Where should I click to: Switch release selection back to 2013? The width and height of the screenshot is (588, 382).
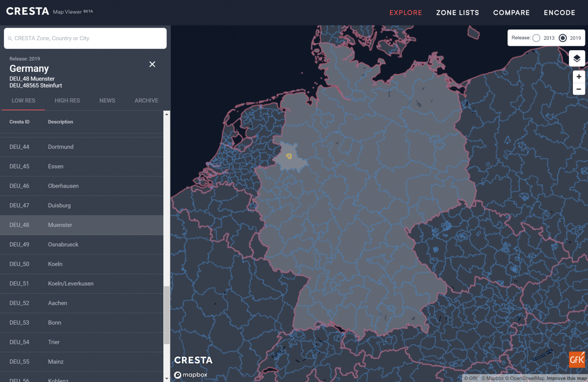[x=536, y=38]
